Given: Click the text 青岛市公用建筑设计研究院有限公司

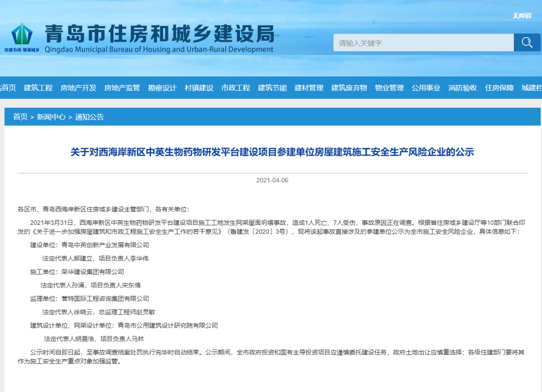Looking at the screenshot, I should [x=168, y=326].
